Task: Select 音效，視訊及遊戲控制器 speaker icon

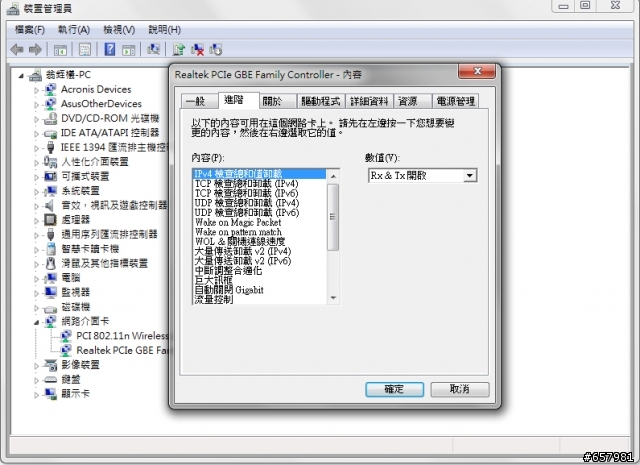Action: [x=49, y=205]
